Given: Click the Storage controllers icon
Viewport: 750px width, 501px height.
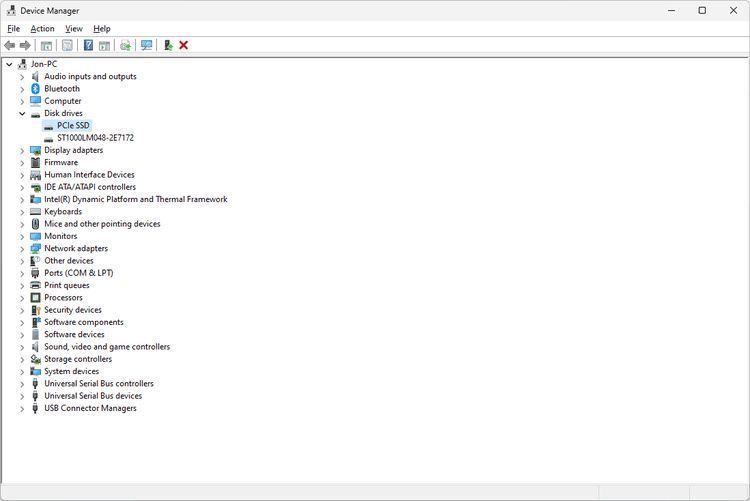Looking at the screenshot, I should 35,359.
